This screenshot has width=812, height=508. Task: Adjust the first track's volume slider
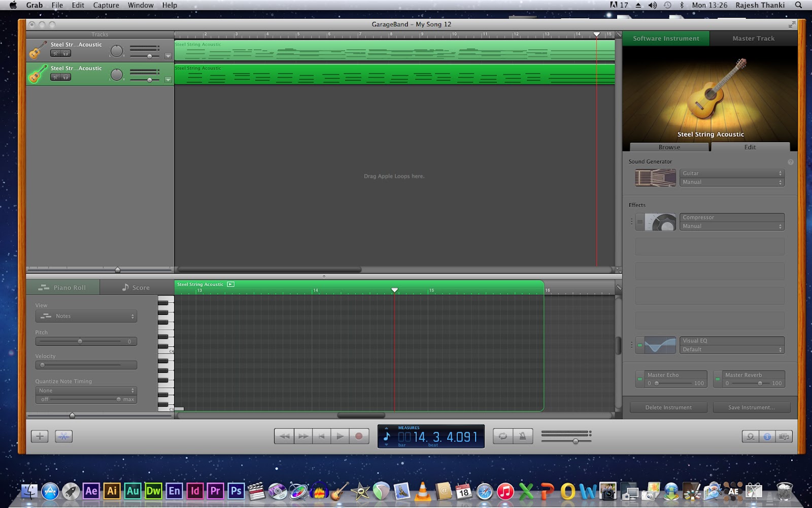point(145,56)
